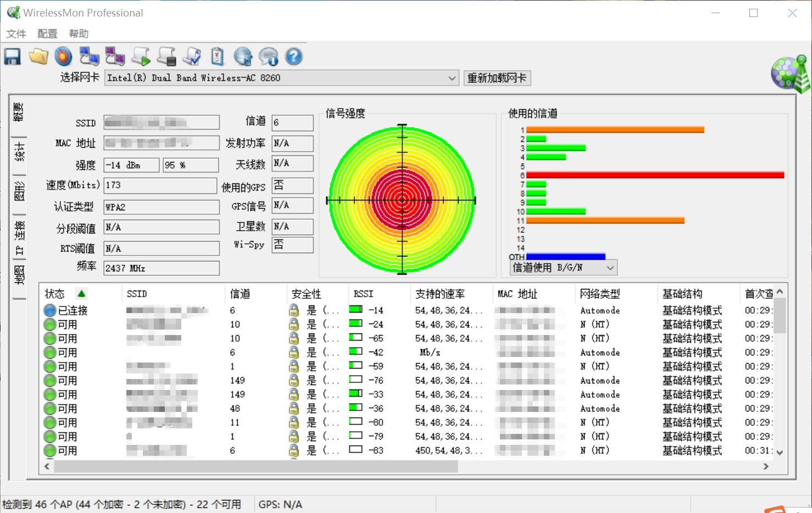Sort the list by the 状态 column header
The width and height of the screenshot is (812, 513).
point(80,294)
